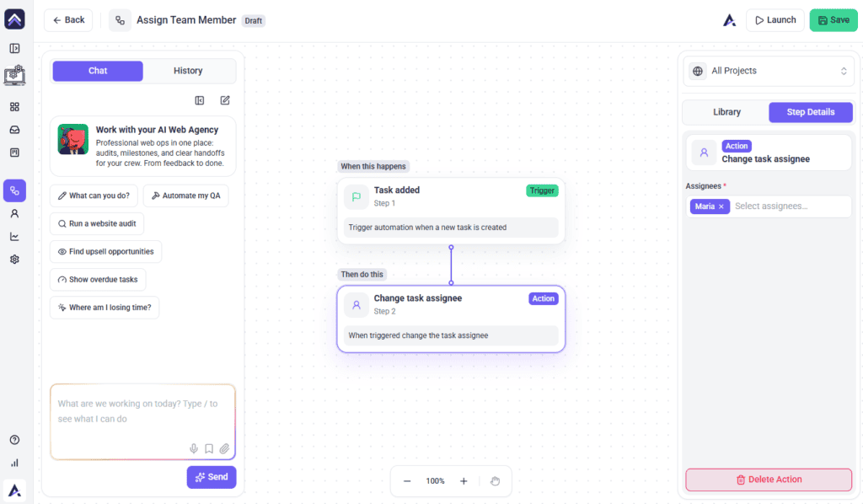Remove Maria assignee with the x
The image size is (863, 504).
(721, 206)
